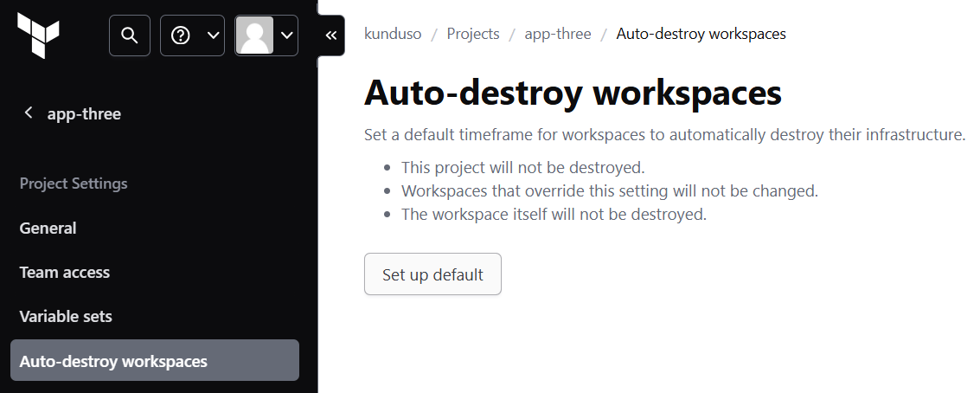Click the user avatar picture
This screenshot has width=980, height=393.
click(254, 35)
